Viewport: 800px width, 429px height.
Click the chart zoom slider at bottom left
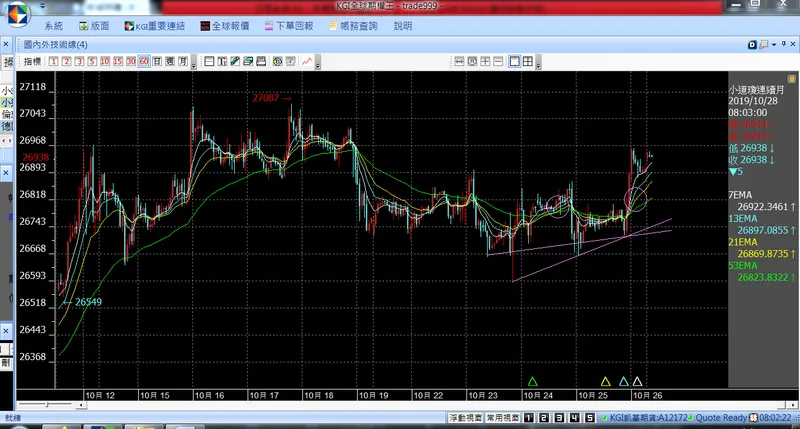tap(46, 405)
